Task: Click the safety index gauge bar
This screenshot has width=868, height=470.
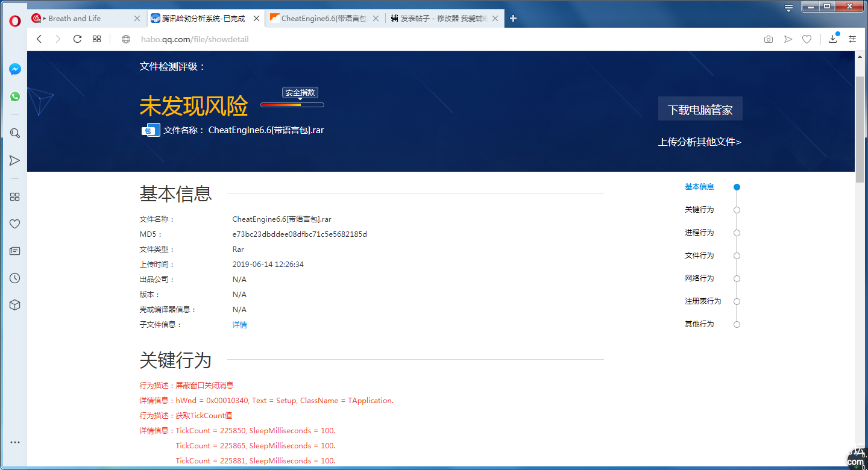Action: click(292, 105)
